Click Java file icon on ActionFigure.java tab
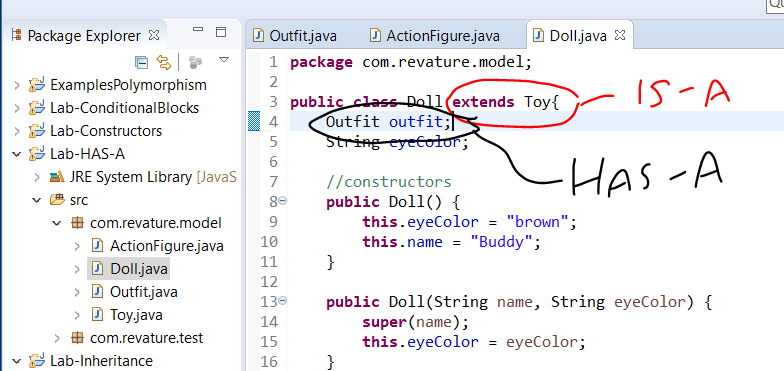784x371 pixels. (375, 36)
